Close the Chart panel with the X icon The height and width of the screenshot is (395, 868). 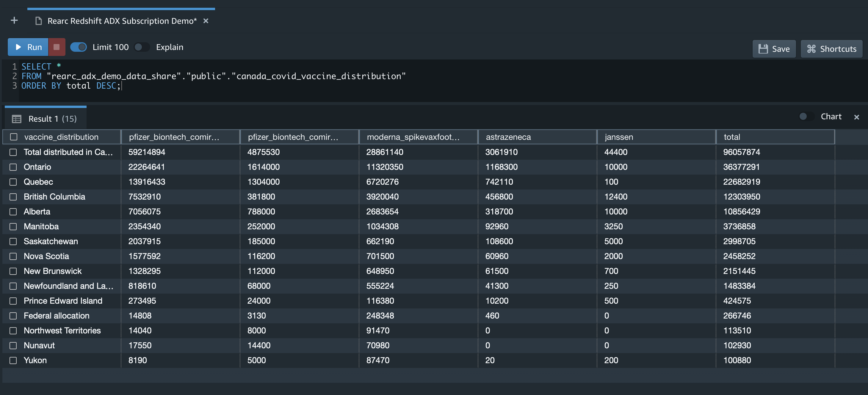[856, 117]
